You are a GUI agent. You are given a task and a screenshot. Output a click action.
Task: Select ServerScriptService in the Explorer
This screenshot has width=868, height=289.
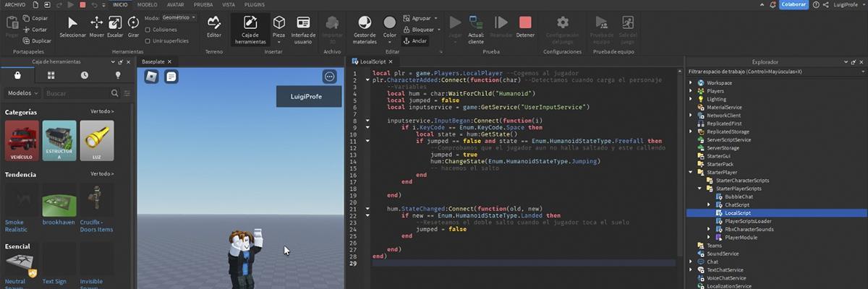click(729, 139)
